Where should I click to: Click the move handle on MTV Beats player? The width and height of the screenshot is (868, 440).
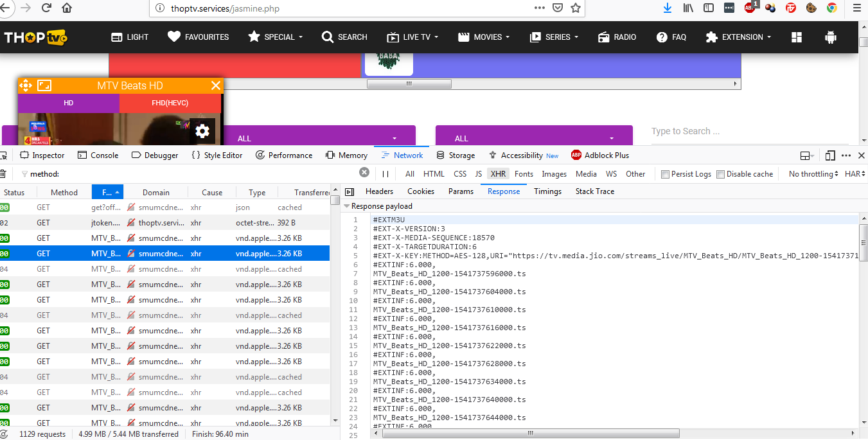[26, 85]
